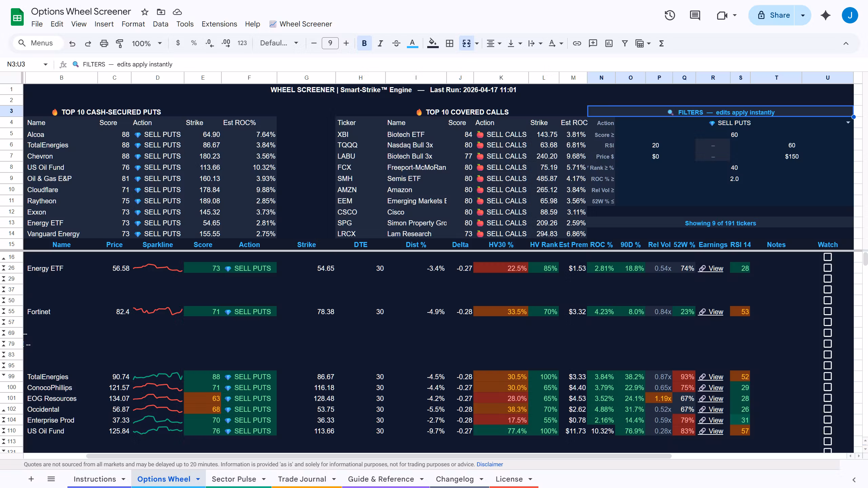The width and height of the screenshot is (868, 488).
Task: Tick the Watch checkbox for TotalEnergies
Action: pyautogui.click(x=828, y=377)
